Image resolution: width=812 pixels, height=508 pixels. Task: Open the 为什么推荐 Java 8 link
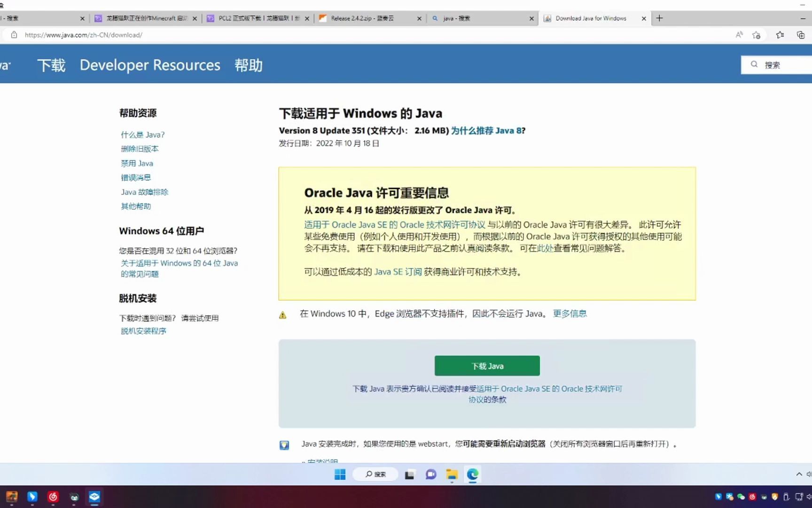486,130
